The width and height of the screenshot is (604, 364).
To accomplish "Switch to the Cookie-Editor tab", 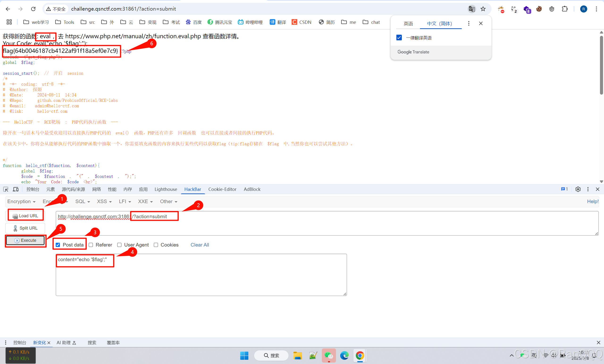I will pyautogui.click(x=222, y=189).
